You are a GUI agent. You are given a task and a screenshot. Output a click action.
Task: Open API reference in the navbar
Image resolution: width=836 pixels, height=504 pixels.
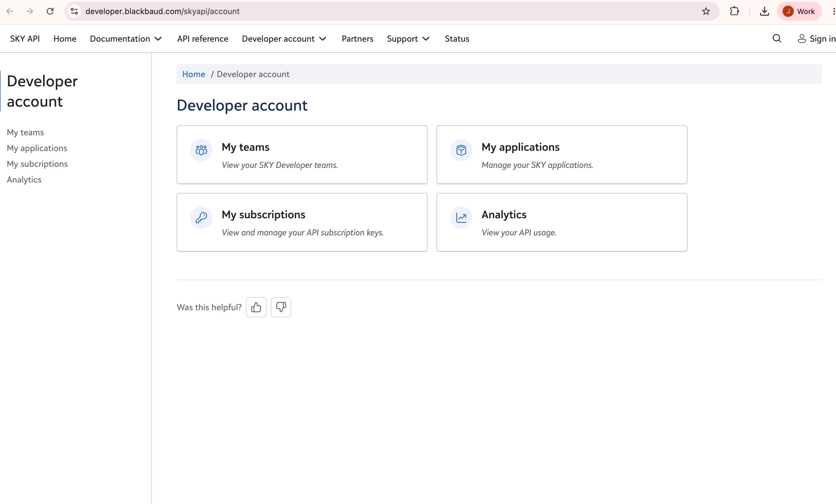pos(203,39)
